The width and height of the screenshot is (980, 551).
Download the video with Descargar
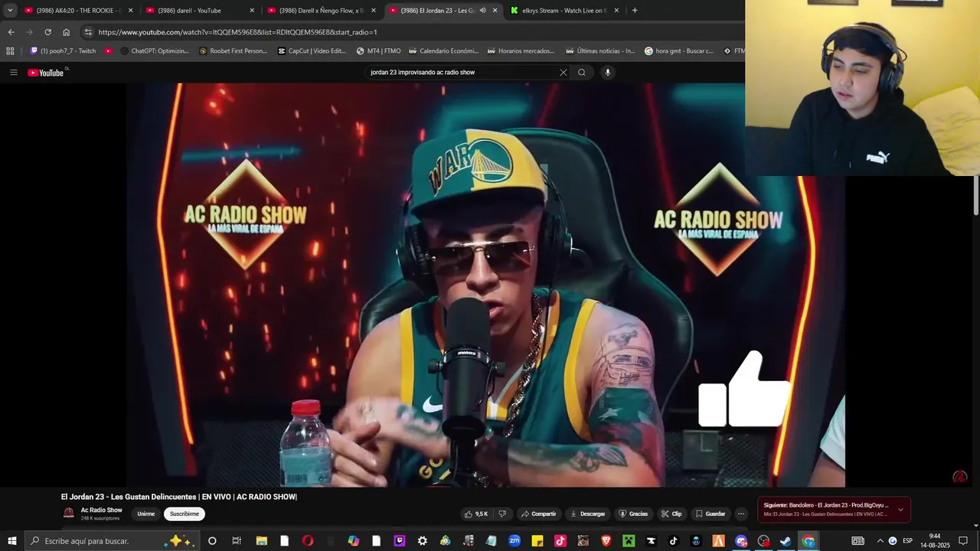point(588,514)
